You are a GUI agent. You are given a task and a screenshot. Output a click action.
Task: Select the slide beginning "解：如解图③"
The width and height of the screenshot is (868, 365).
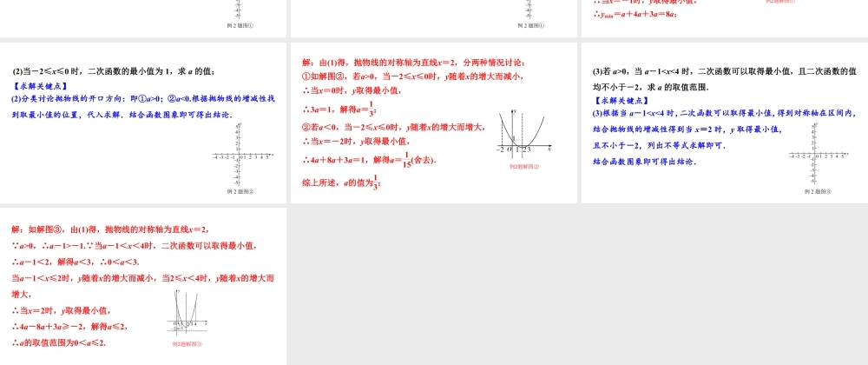click(x=143, y=285)
